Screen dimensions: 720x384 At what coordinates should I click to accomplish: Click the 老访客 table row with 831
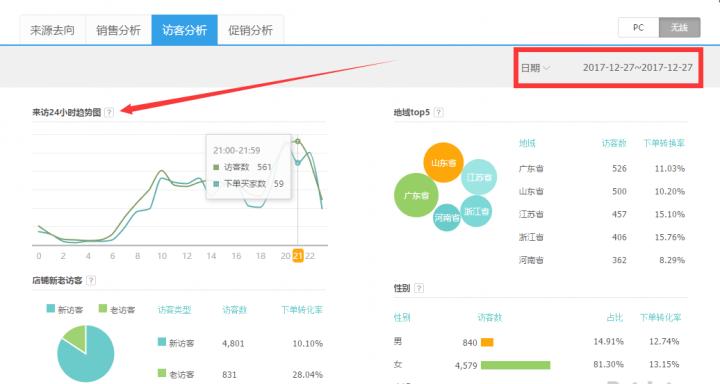click(x=240, y=374)
